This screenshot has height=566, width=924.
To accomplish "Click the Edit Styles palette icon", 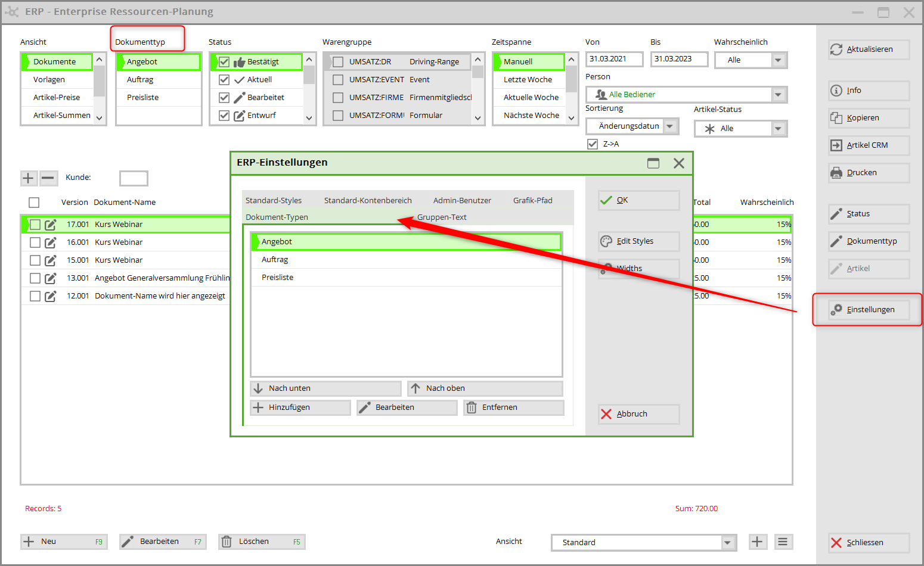I will tap(606, 241).
